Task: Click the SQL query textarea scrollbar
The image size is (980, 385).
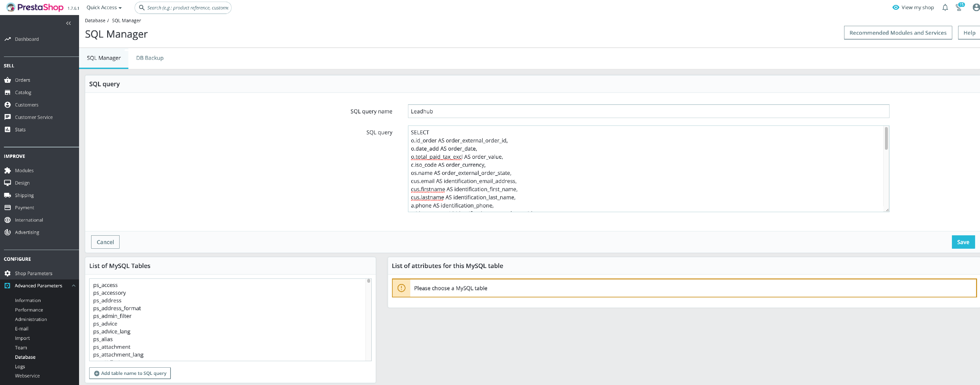Action: tap(886, 139)
